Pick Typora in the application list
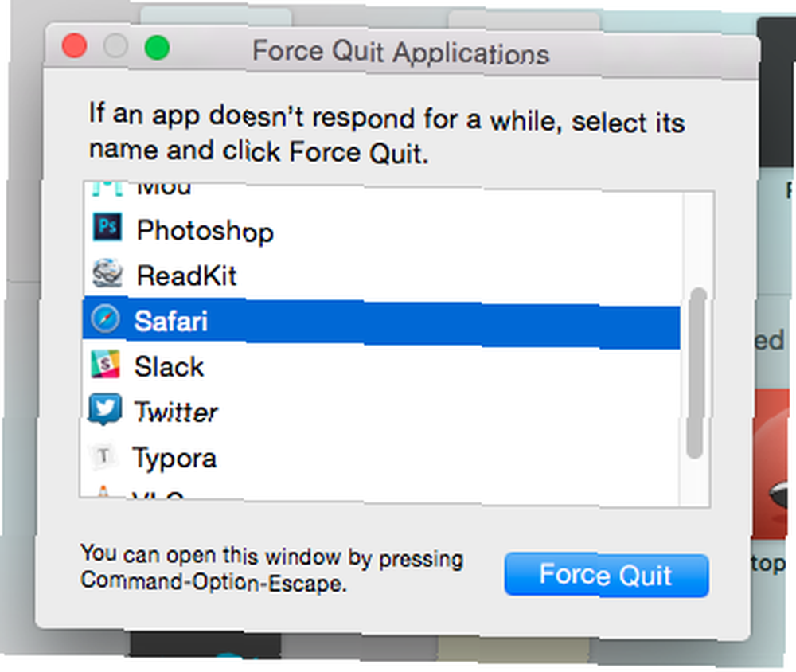The image size is (796, 672). point(381,458)
